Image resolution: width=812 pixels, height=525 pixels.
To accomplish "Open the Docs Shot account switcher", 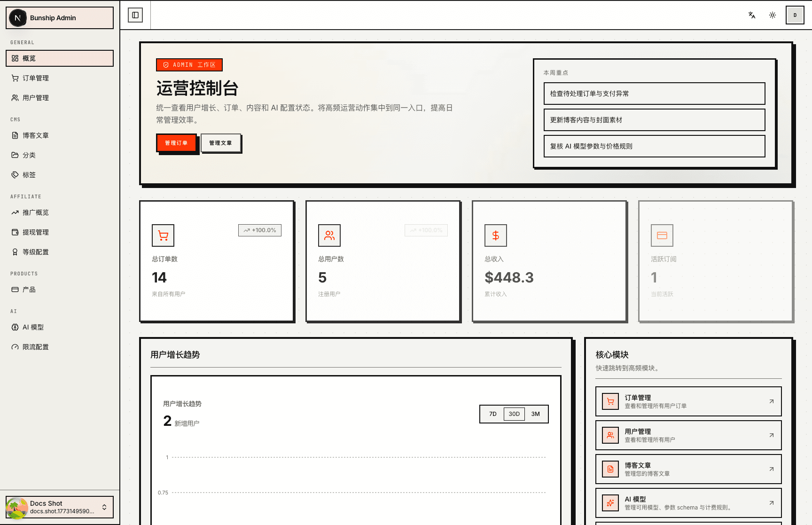I will 59,507.
